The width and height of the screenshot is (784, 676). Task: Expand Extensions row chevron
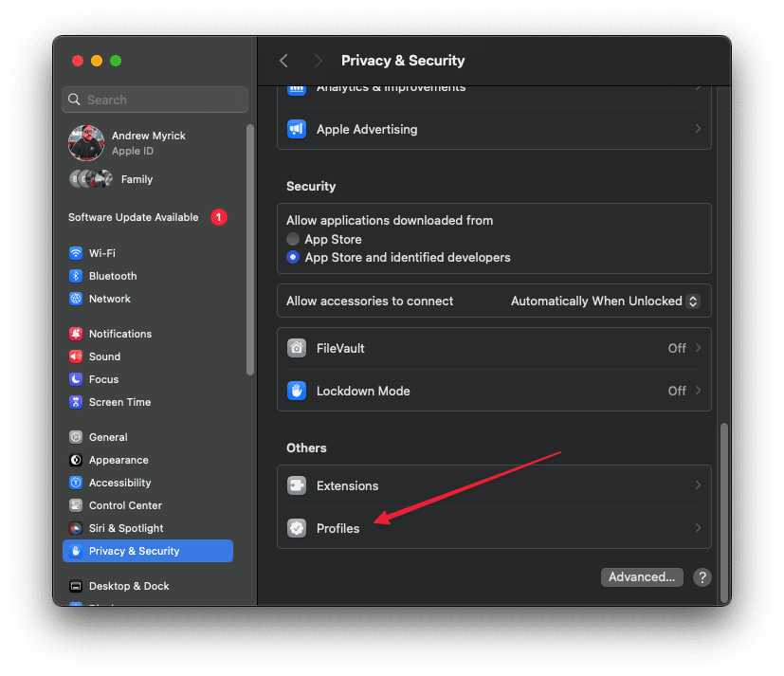point(698,485)
